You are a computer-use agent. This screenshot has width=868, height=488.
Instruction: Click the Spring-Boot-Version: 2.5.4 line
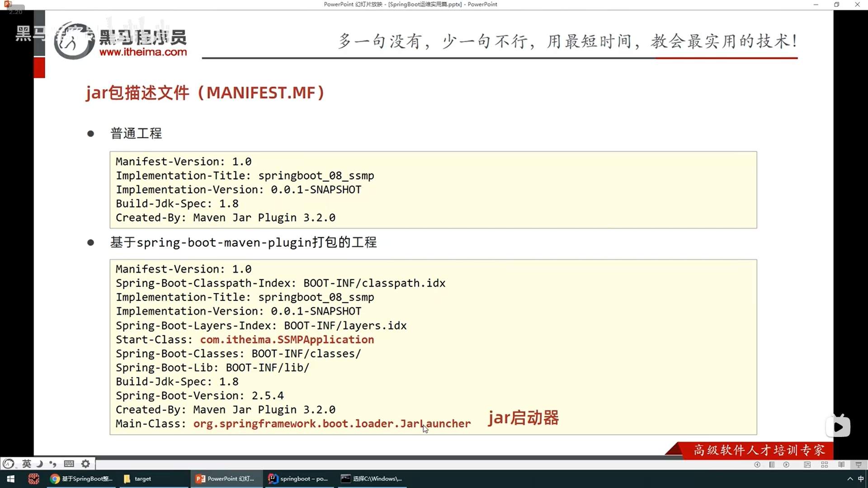pyautogui.click(x=200, y=395)
